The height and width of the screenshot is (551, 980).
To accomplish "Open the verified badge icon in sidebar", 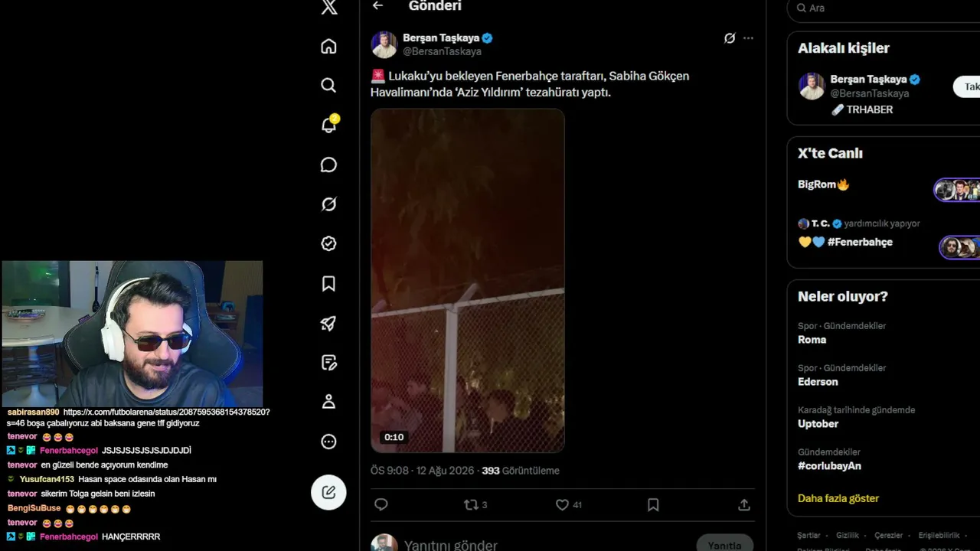I will coord(328,243).
